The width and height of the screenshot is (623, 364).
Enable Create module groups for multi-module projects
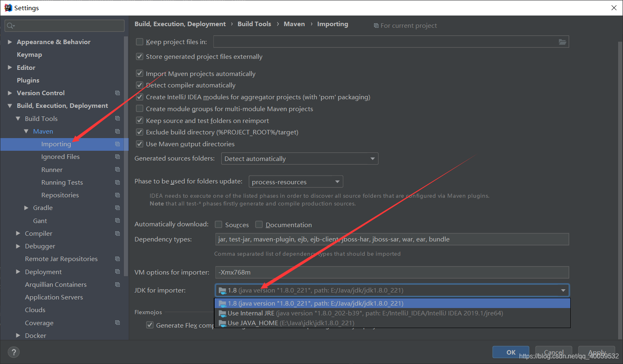[139, 109]
